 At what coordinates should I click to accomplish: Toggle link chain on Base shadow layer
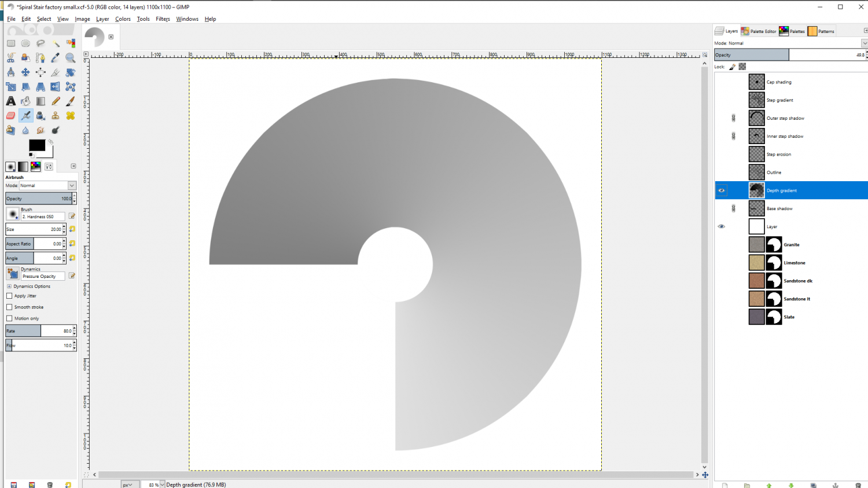tap(734, 208)
